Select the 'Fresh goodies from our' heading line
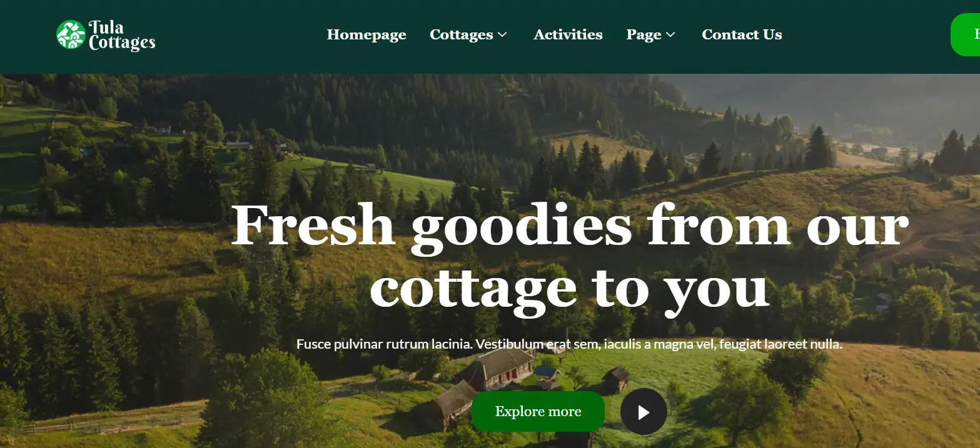This screenshot has height=448, width=980. [x=569, y=226]
